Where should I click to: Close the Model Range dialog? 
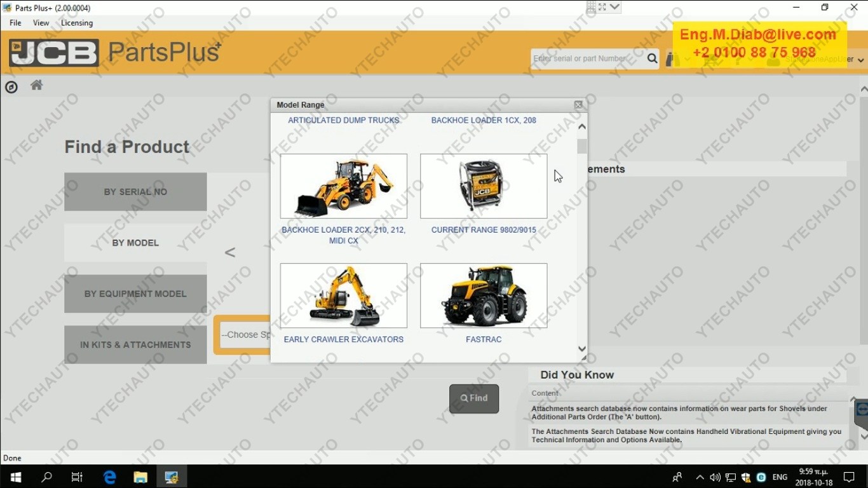coord(578,105)
